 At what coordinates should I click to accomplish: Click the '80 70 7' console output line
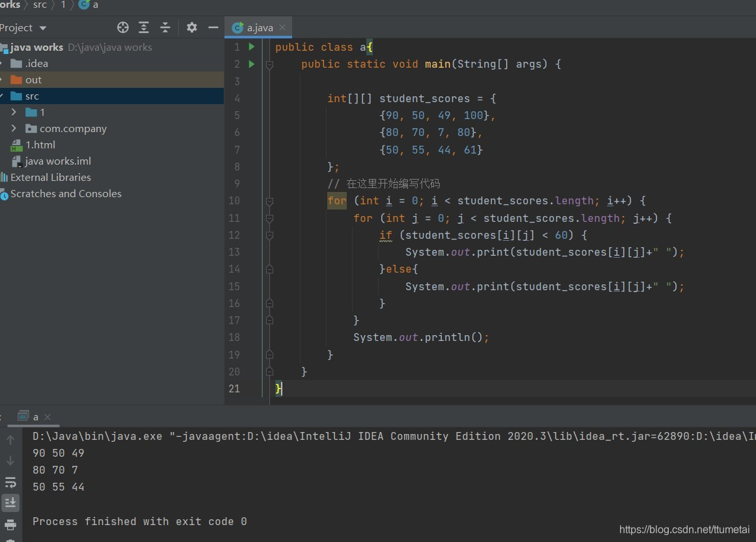click(55, 470)
